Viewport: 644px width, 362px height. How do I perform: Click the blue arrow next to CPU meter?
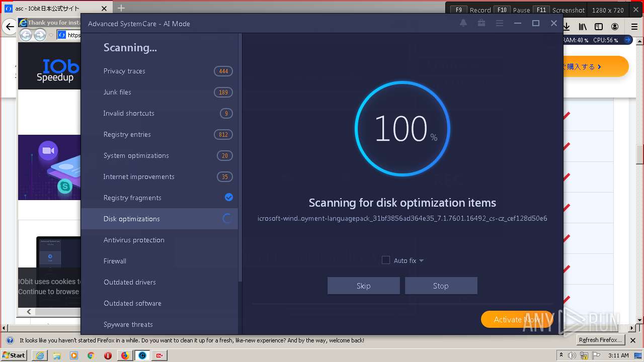[x=627, y=40]
